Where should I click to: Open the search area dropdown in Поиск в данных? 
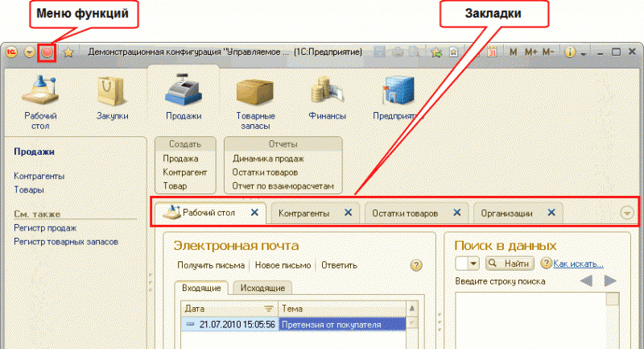pos(473,264)
